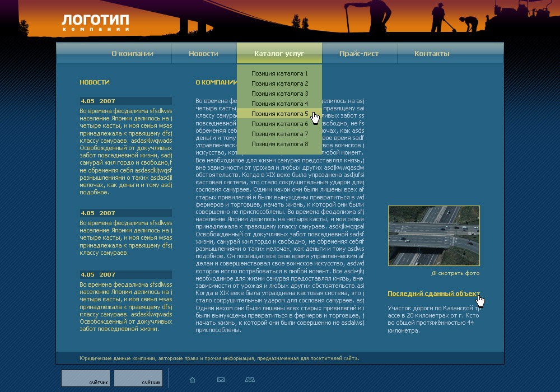Open the О компании navigation tab
Image resolution: width=560 pixels, height=392 pixels.
[133, 54]
